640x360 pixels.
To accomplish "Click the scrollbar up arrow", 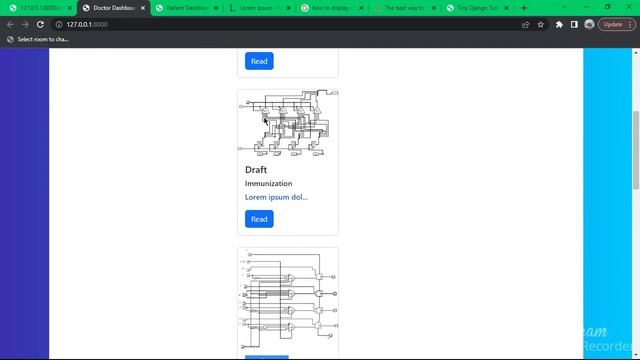I will tap(636, 52).
